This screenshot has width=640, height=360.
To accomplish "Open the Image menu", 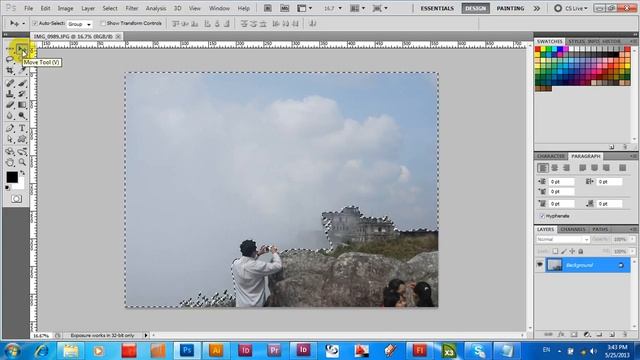I will [65, 8].
